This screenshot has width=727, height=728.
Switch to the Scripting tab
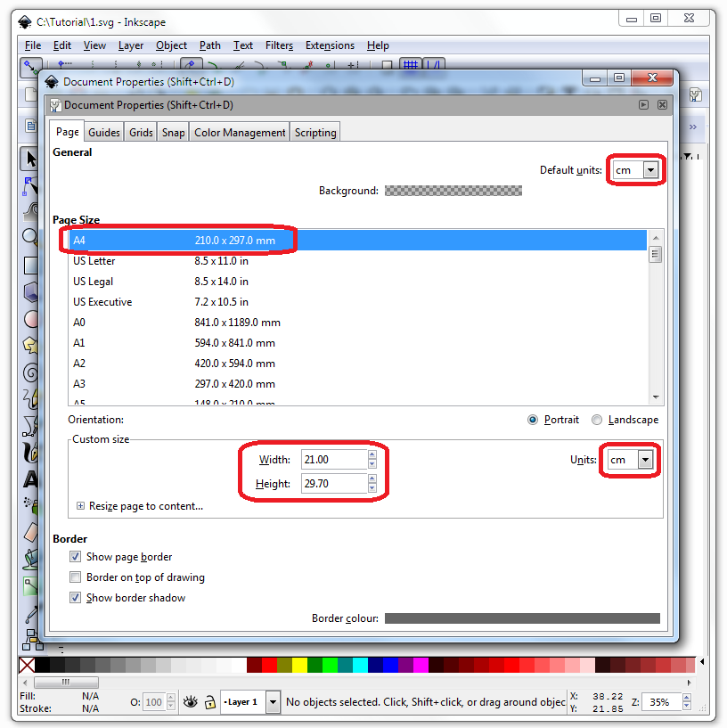coord(315,132)
